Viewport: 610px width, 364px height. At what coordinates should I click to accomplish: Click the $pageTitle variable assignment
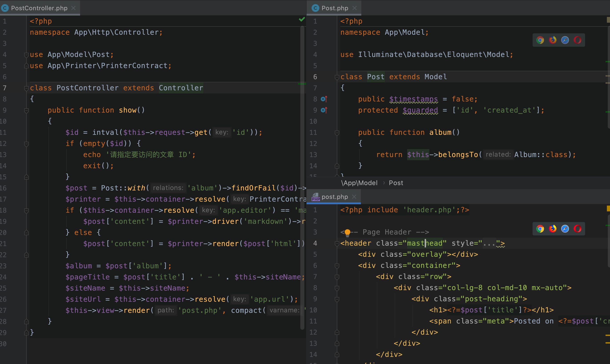coord(87,277)
